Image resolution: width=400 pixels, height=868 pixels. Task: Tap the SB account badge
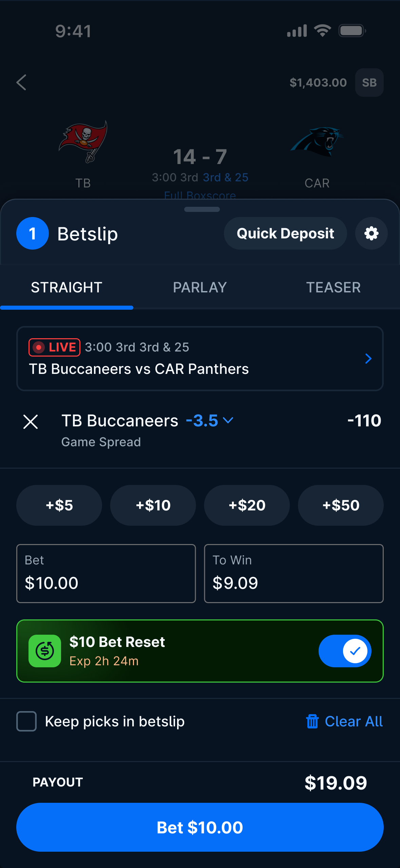(x=369, y=83)
